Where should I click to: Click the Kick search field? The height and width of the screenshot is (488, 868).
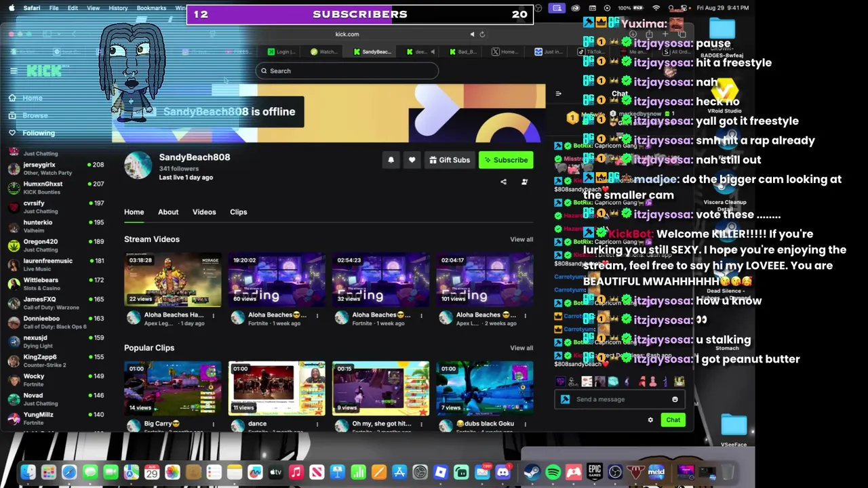347,70
